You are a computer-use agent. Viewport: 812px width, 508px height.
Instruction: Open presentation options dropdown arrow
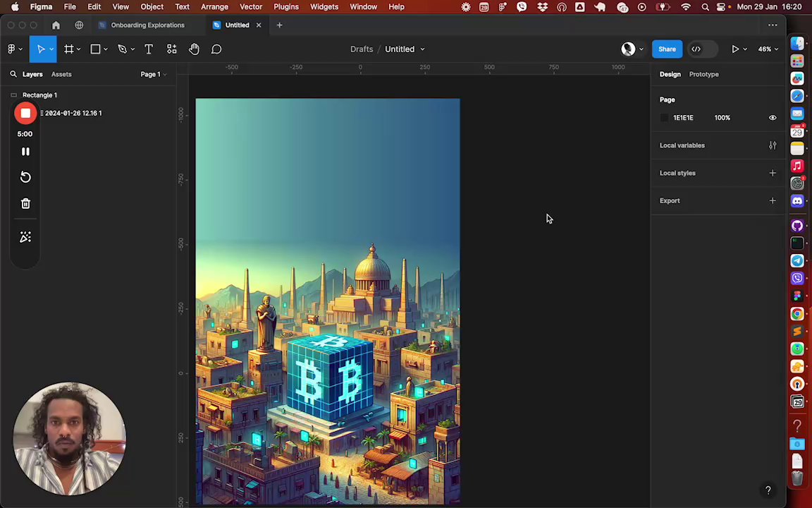pyautogui.click(x=744, y=49)
